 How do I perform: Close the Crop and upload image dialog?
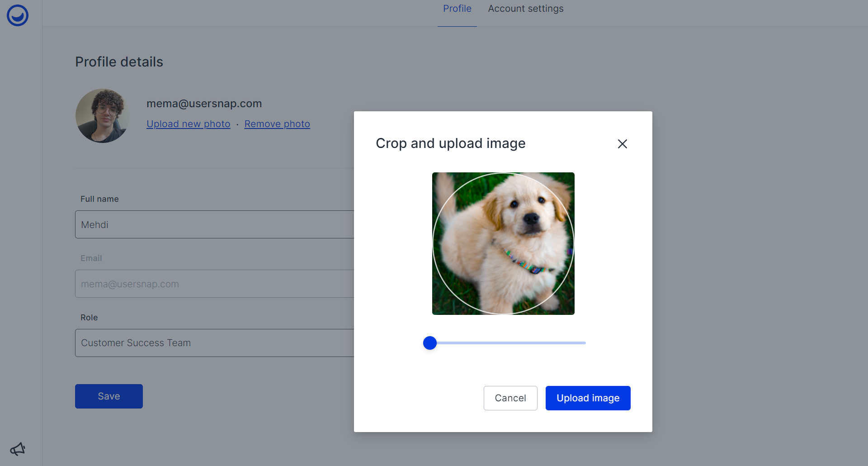(623, 144)
